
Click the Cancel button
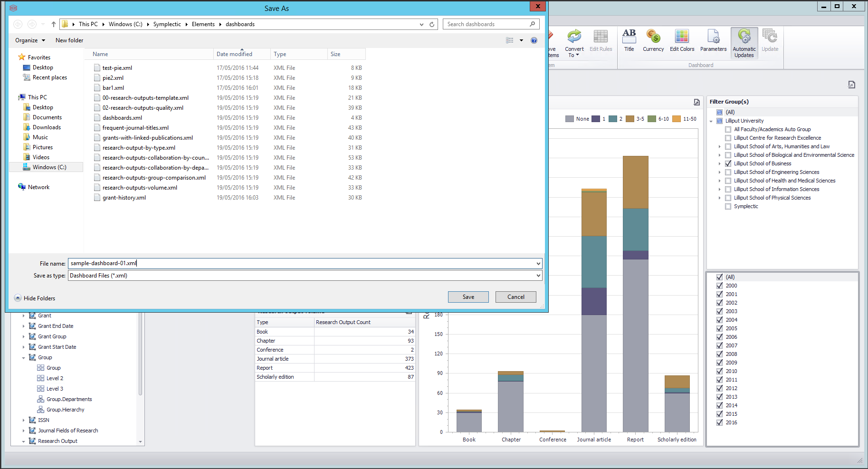pyautogui.click(x=515, y=297)
